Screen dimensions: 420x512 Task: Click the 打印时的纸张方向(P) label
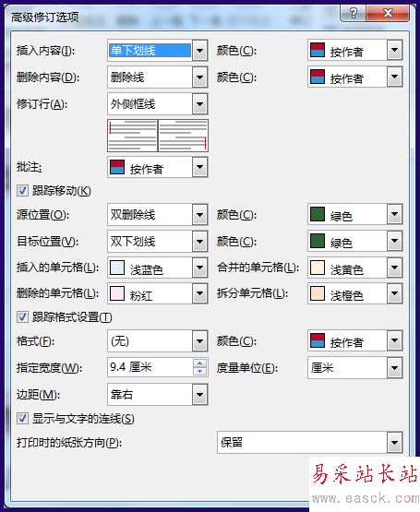[69, 443]
